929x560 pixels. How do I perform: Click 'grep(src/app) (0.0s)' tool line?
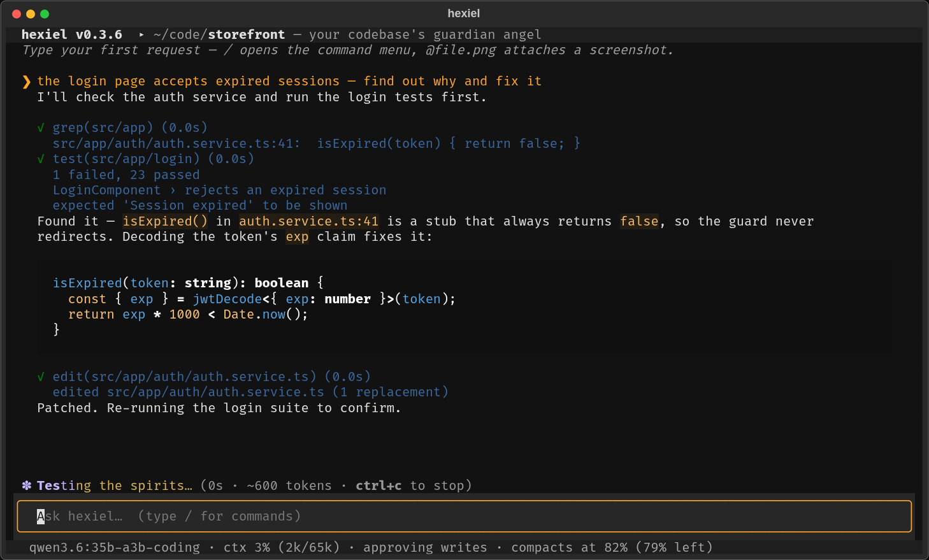coord(130,128)
